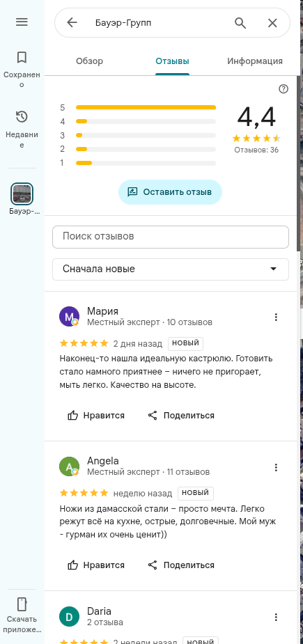The width and height of the screenshot is (303, 644).
Task: Click the five-star rating on Мария's review
Action: [84, 343]
